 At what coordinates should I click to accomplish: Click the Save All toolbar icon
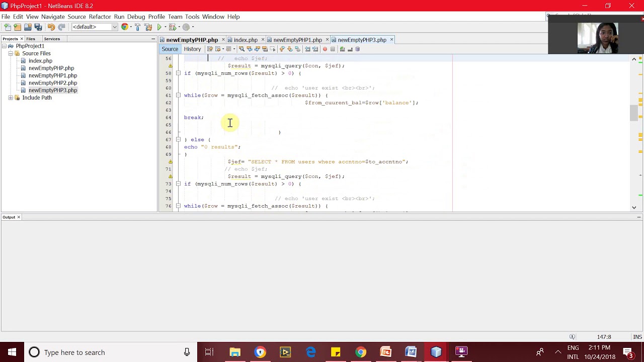pos(38,27)
